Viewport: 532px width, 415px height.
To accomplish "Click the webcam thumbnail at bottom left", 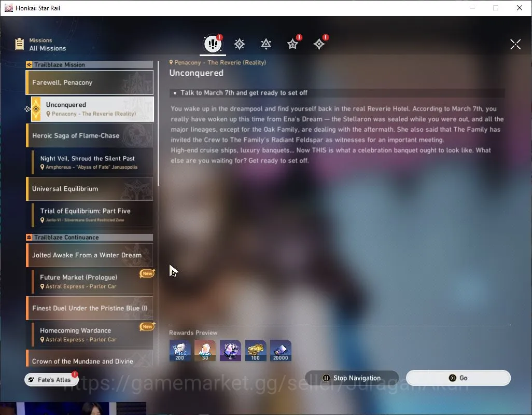I will [x=73, y=409].
